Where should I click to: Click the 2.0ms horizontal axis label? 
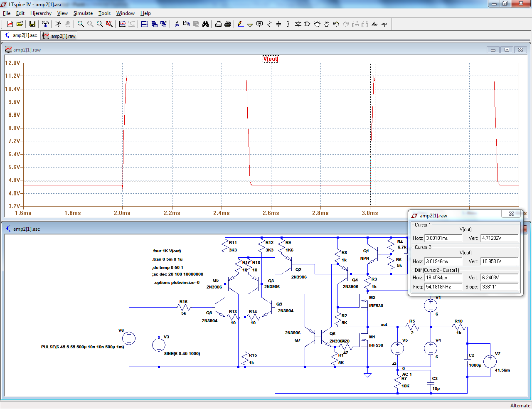122,213
